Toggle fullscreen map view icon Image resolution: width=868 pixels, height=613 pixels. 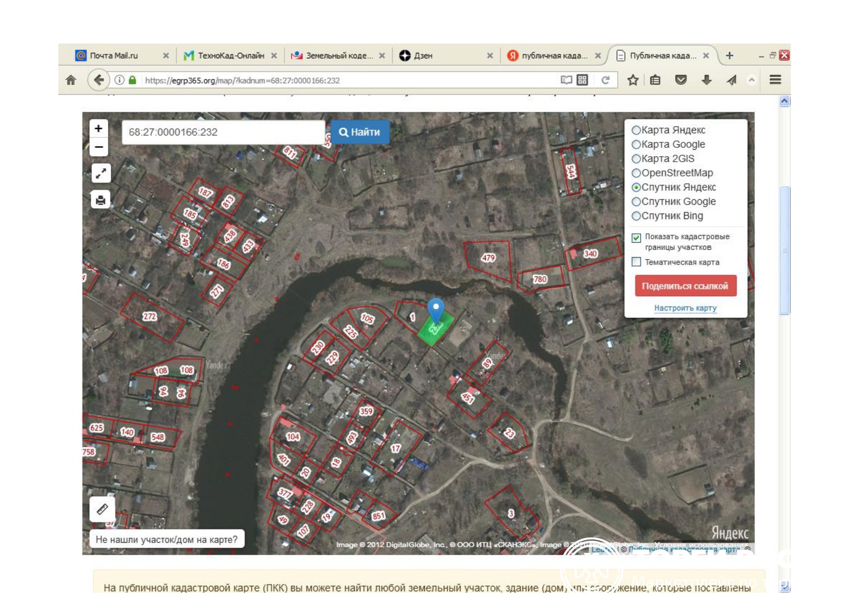pyautogui.click(x=101, y=174)
